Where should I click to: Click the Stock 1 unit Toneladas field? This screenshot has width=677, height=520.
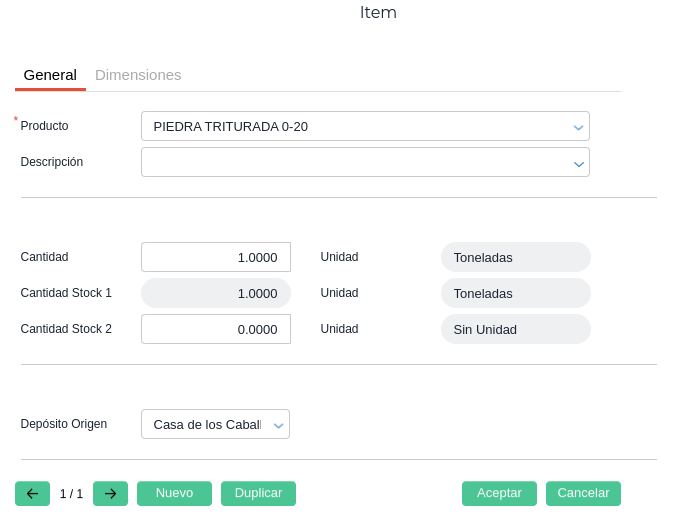515,293
